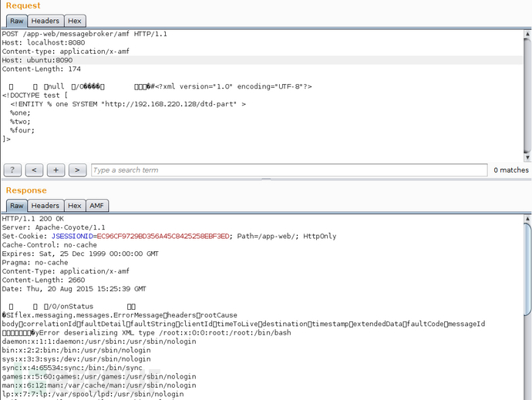Click the response 'Content-Type: application/x-amf' line
The image size is (532, 400).
66,272
